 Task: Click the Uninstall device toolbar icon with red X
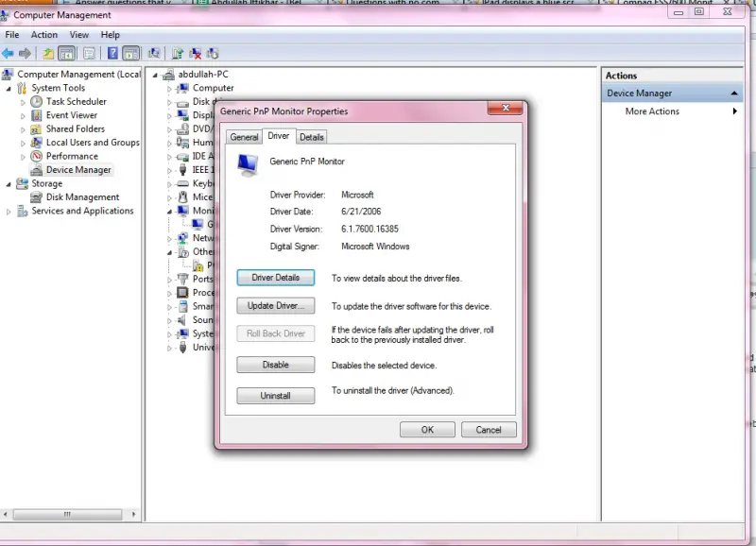(x=196, y=54)
